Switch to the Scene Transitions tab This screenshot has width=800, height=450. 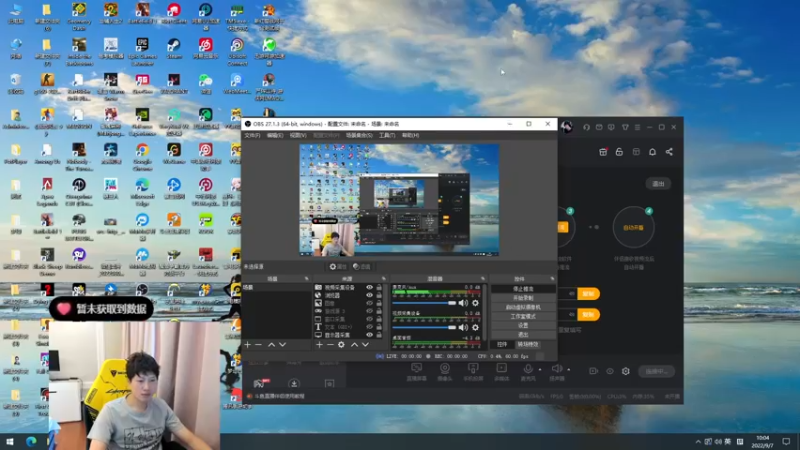pos(528,344)
